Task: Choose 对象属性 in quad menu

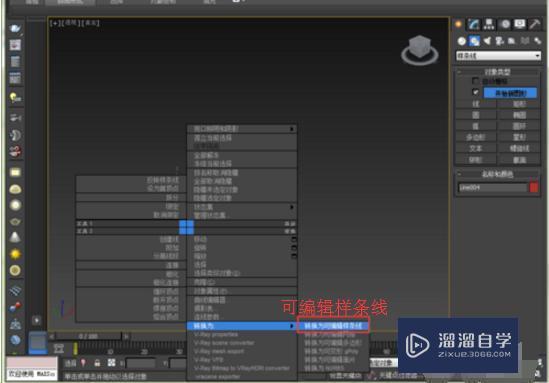Action: (242, 291)
